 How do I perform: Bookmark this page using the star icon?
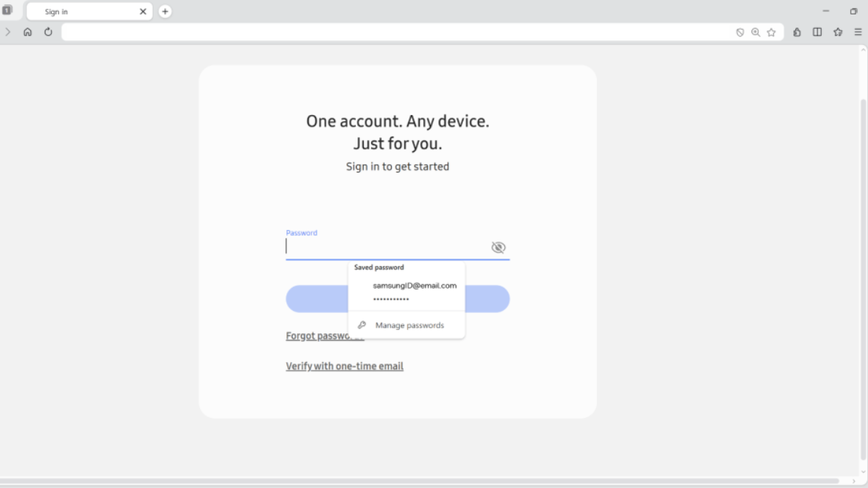[x=772, y=32]
